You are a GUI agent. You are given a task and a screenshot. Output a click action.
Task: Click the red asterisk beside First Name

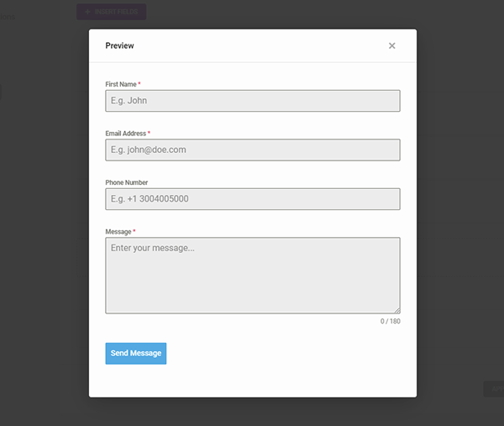click(x=139, y=84)
